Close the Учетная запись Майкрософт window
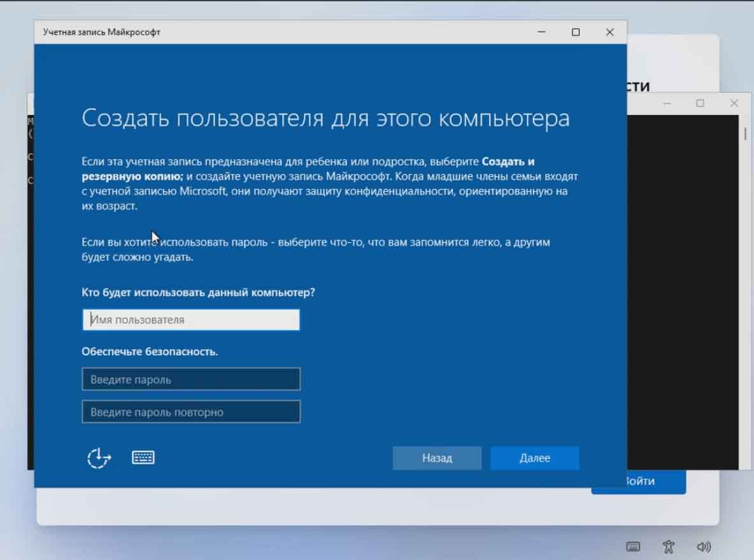This screenshot has width=754, height=560. point(609,32)
